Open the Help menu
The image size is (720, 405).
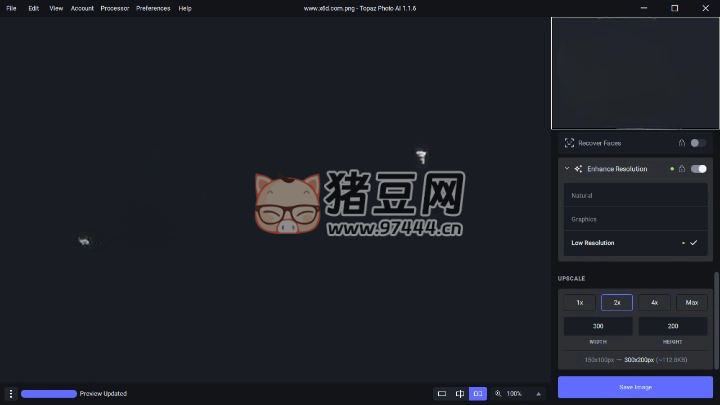tap(185, 8)
